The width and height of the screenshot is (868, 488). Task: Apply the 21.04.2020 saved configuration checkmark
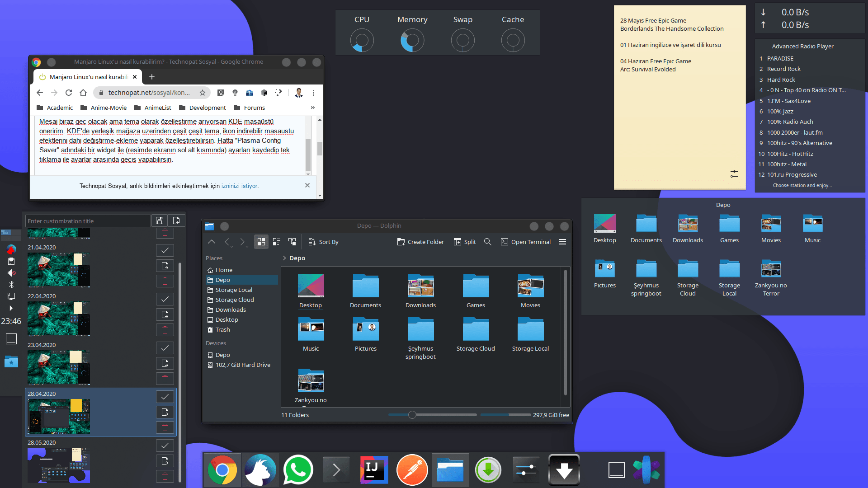click(165, 250)
